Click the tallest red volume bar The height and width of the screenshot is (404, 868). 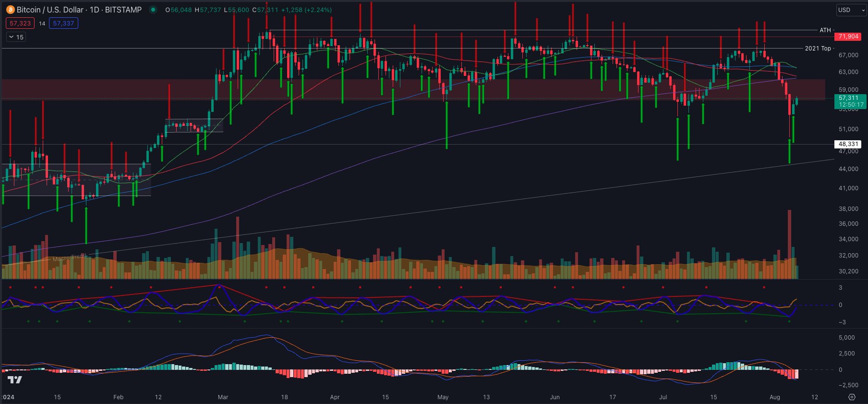click(789, 240)
